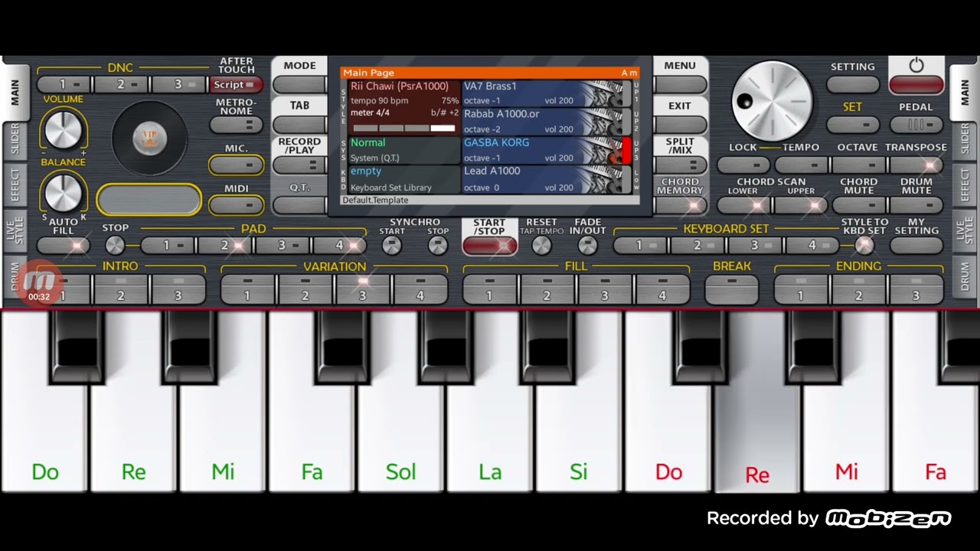Toggle Chord Scan Upper button

[x=801, y=204]
